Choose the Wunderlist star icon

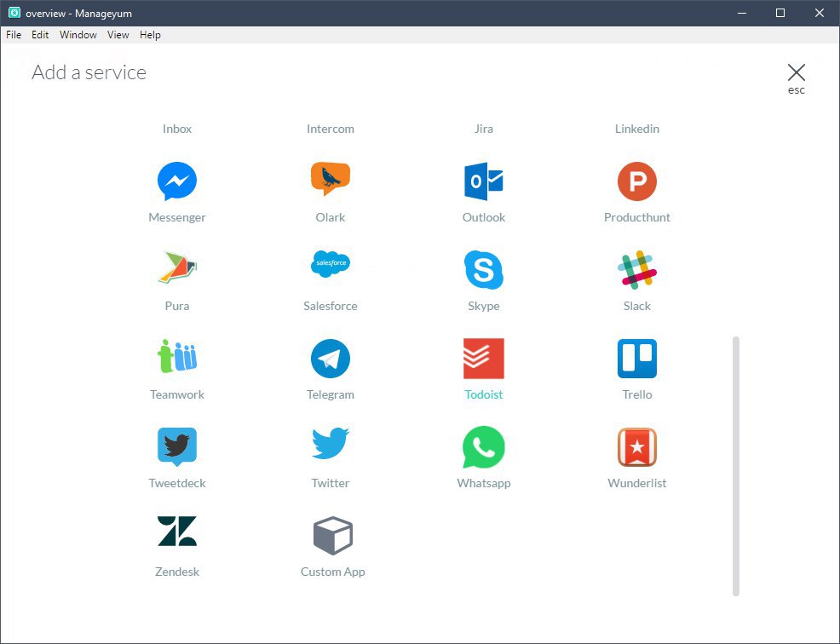click(637, 447)
